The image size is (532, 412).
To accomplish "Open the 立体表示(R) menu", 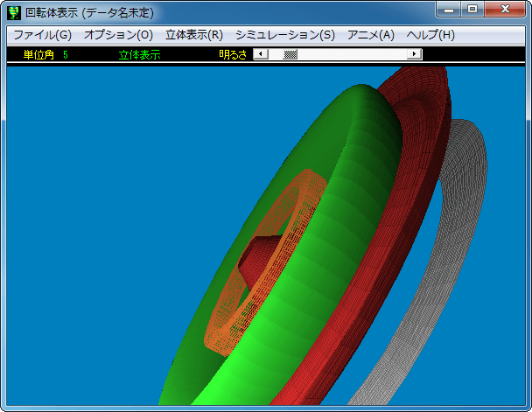I will click(193, 35).
